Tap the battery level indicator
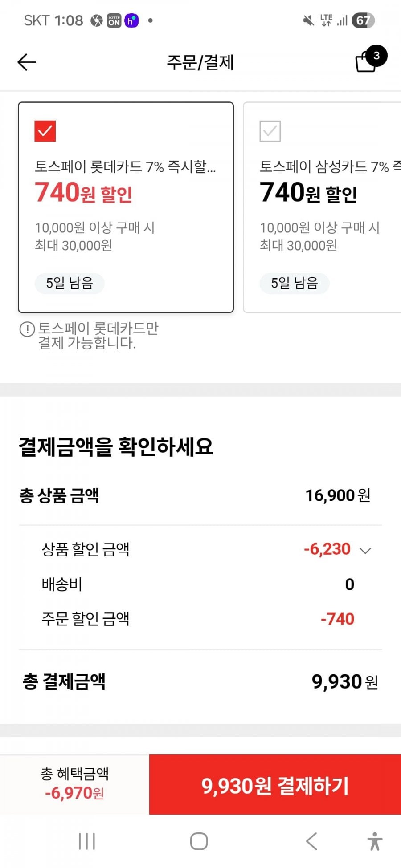 363,20
